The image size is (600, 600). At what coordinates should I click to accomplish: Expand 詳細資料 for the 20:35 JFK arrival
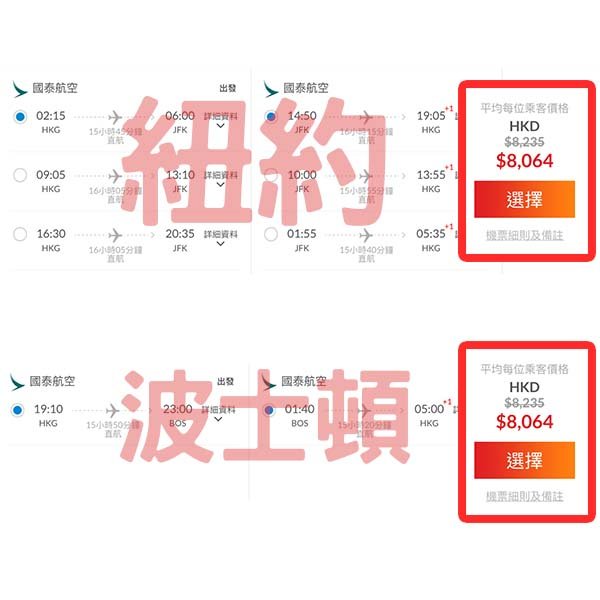[x=220, y=238]
